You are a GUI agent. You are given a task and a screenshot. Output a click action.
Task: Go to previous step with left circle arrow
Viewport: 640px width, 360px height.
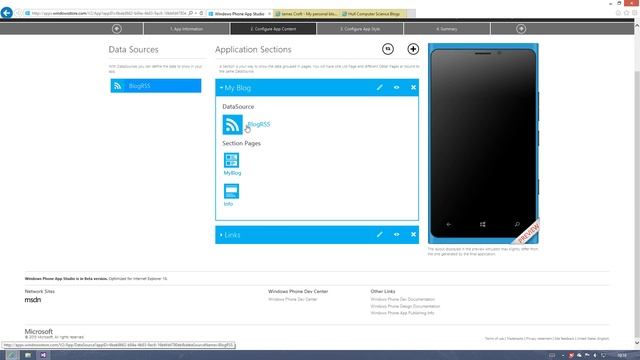117,29
